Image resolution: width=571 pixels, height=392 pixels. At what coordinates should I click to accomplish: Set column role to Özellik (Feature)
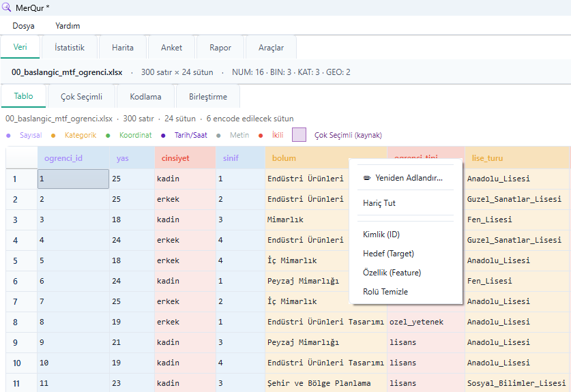406,273
